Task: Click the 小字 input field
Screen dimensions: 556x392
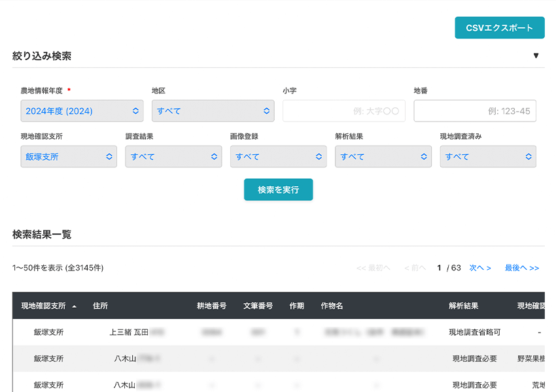Action: [343, 111]
